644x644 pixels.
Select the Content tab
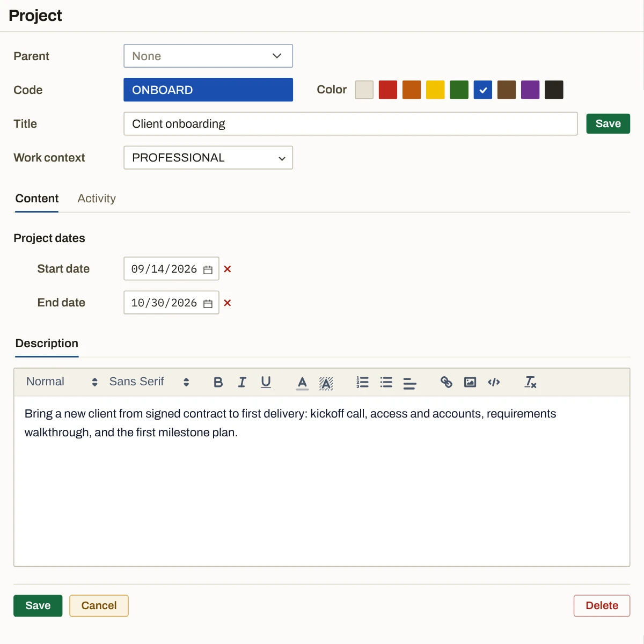(37, 199)
